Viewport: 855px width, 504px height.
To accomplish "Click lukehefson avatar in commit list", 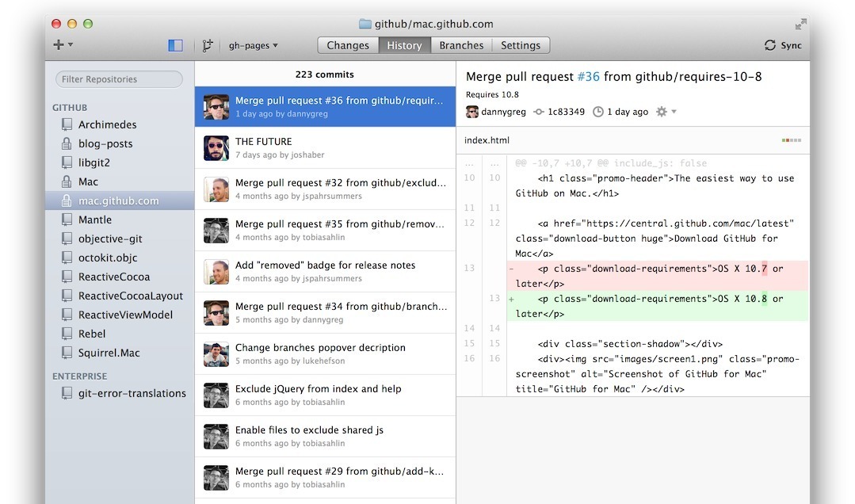I will (x=216, y=354).
